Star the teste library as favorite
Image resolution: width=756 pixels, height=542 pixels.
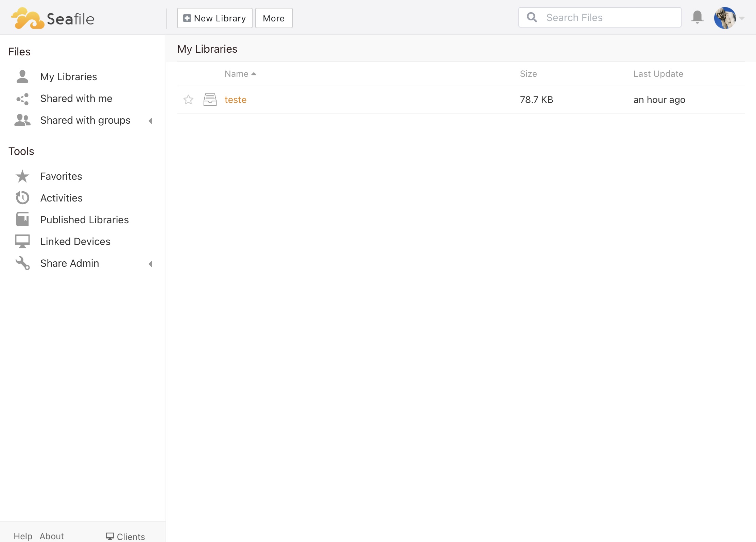[x=188, y=100]
